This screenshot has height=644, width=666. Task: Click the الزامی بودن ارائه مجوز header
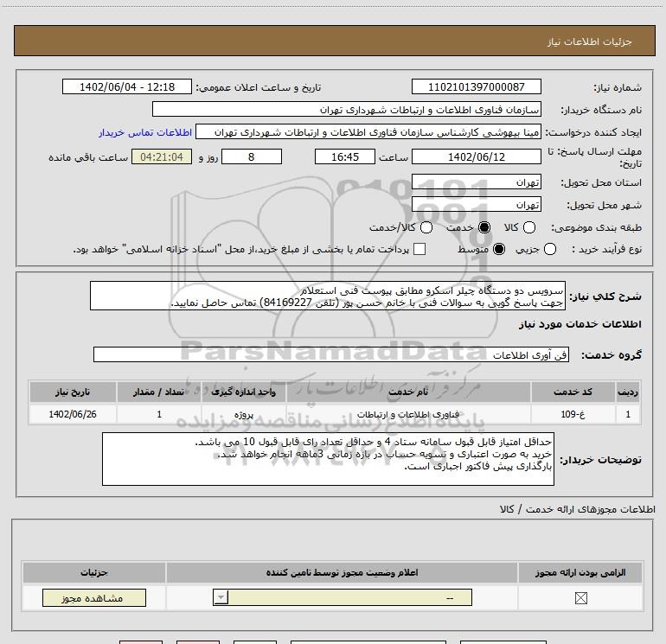coord(580,572)
